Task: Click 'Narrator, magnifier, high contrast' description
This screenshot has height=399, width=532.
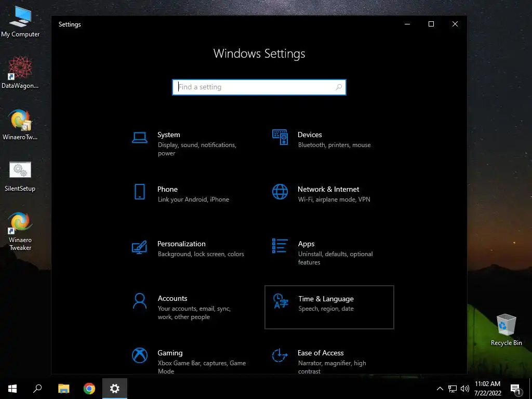Action: click(332, 367)
